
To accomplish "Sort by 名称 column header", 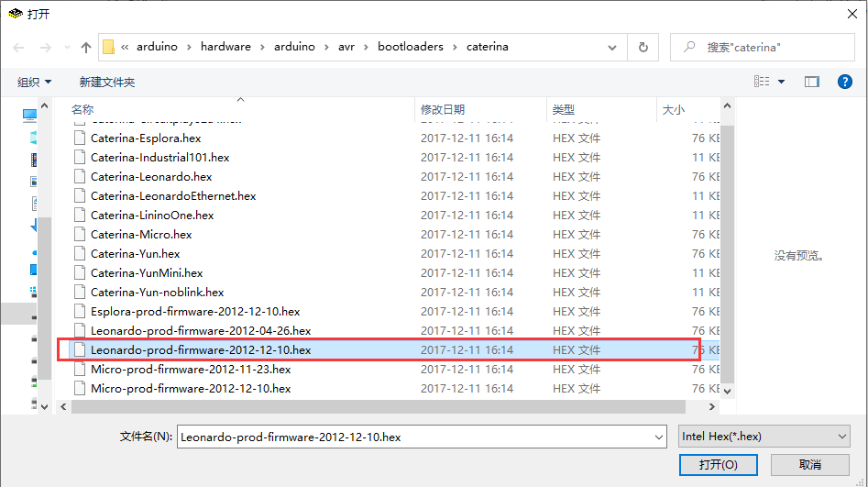I will (82, 110).
